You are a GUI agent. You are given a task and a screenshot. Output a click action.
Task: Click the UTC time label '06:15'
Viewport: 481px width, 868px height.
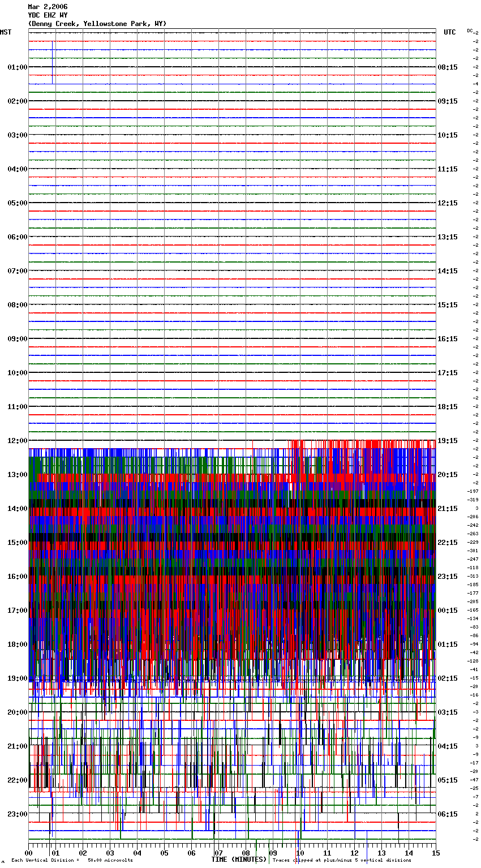448,814
